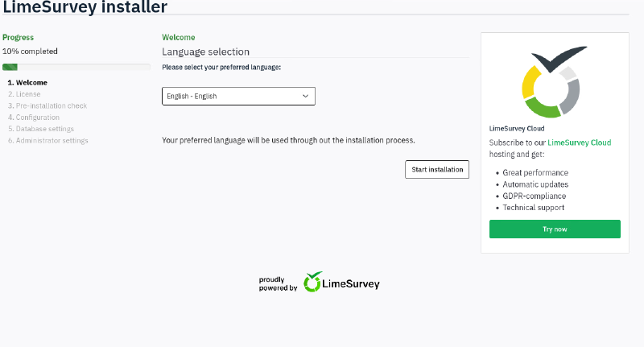Viewport: 644px width, 347px height.
Task: Click the Language selection heading
Action: click(x=206, y=52)
